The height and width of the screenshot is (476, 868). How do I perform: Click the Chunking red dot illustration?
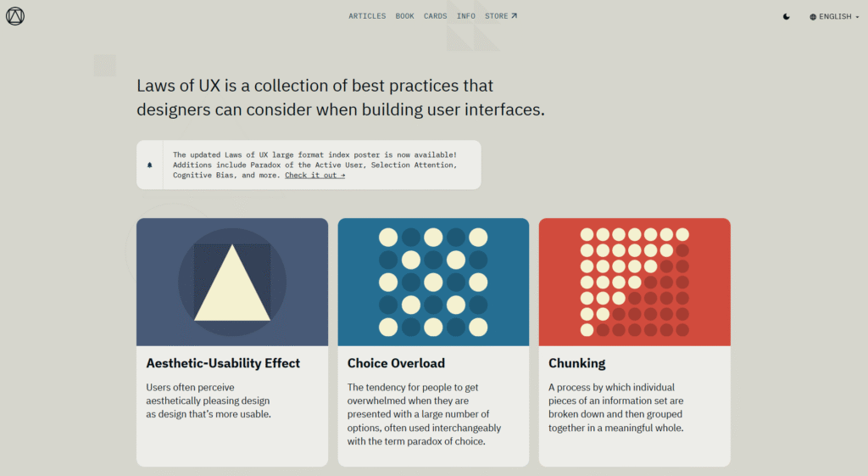pyautogui.click(x=634, y=283)
